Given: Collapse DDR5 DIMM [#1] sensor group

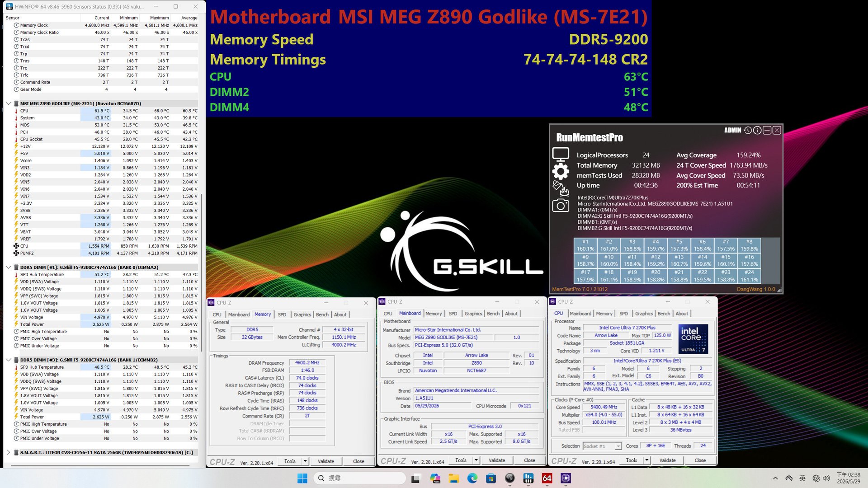Looking at the screenshot, I should pyautogui.click(x=8, y=267).
